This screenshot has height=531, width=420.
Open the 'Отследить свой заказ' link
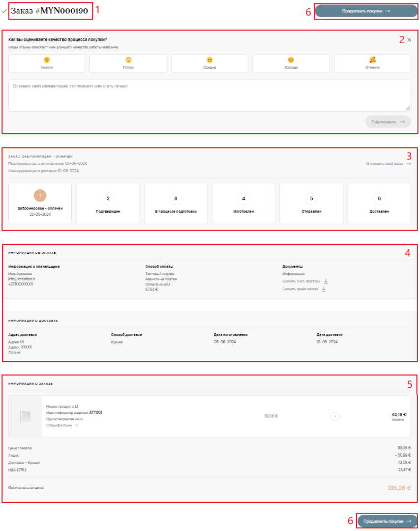click(389, 164)
